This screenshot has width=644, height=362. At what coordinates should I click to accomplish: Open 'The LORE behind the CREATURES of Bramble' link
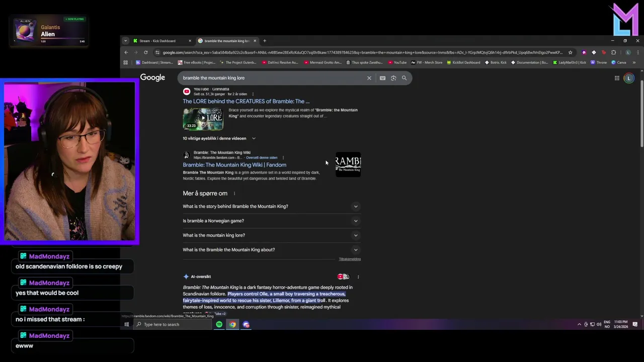[x=246, y=101]
